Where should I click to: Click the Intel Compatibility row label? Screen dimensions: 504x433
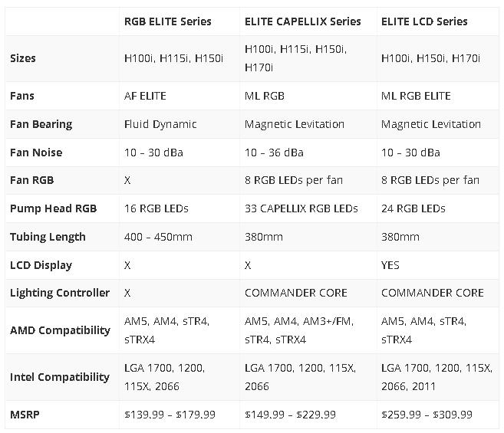tap(60, 377)
